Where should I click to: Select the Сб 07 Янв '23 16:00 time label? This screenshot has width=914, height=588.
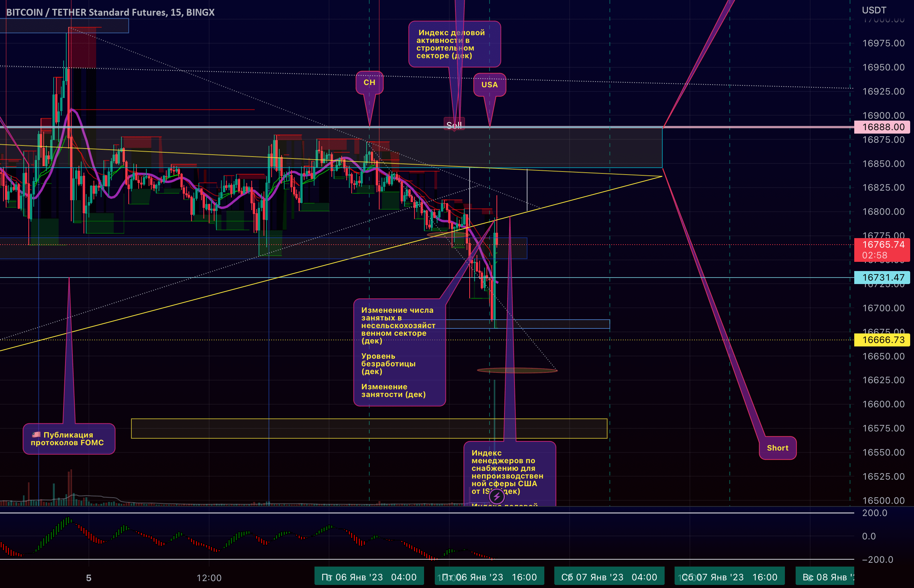tap(729, 577)
